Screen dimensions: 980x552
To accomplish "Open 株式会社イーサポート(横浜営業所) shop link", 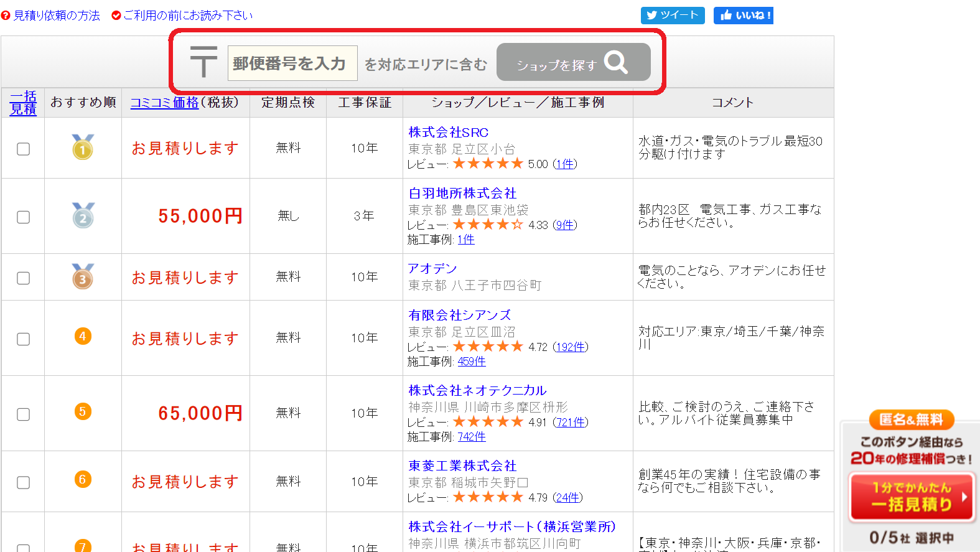I will [x=512, y=527].
